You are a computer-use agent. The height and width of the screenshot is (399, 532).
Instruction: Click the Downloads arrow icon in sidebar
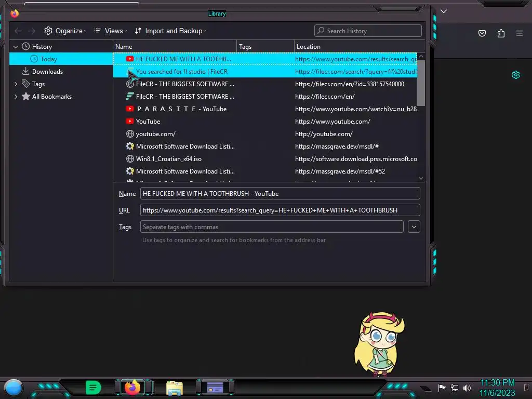click(26, 71)
